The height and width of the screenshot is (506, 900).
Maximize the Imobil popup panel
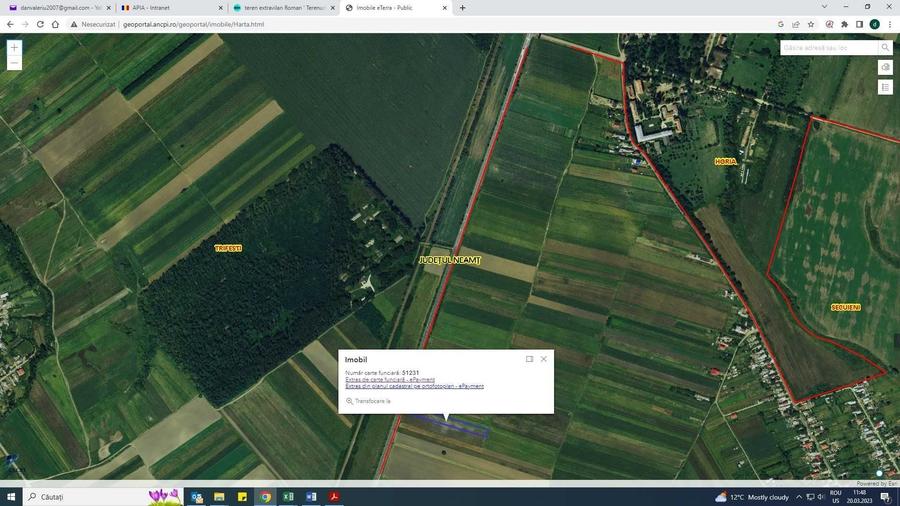point(529,359)
